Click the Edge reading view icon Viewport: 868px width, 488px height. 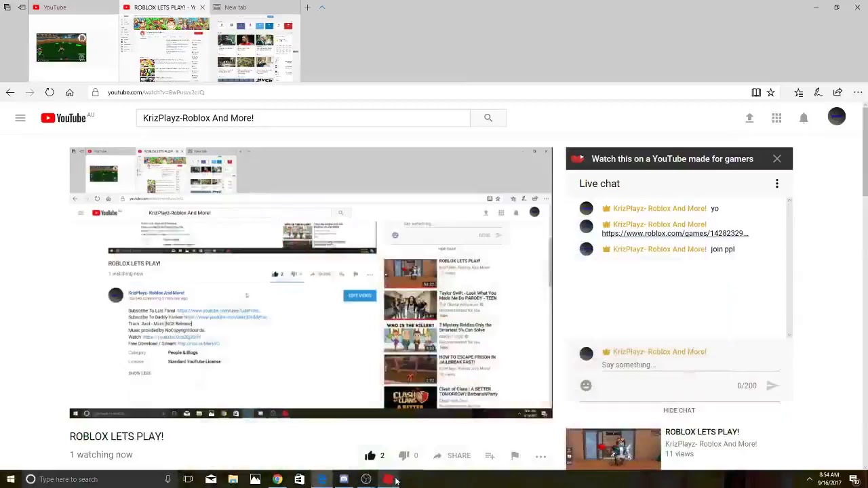pyautogui.click(x=756, y=92)
